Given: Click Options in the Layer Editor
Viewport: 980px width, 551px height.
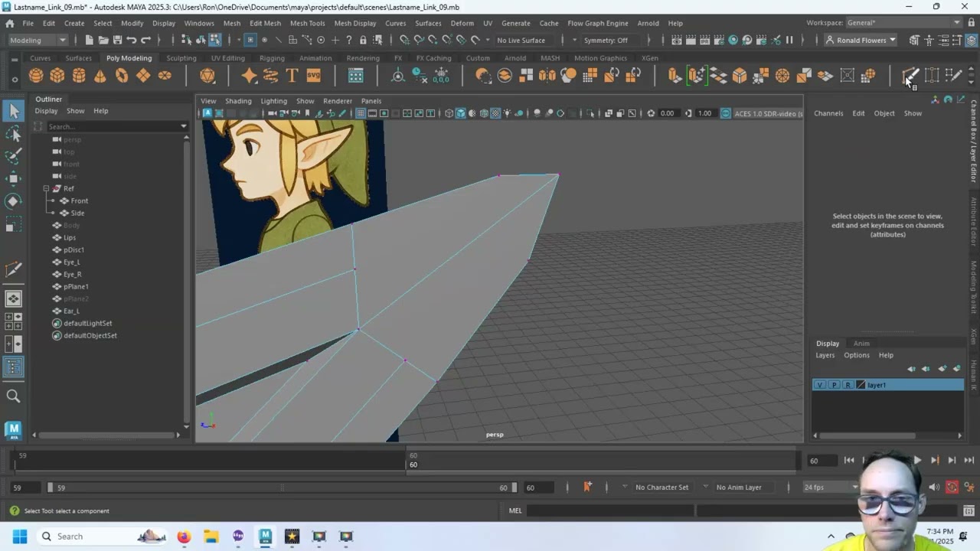Looking at the screenshot, I should pyautogui.click(x=857, y=355).
